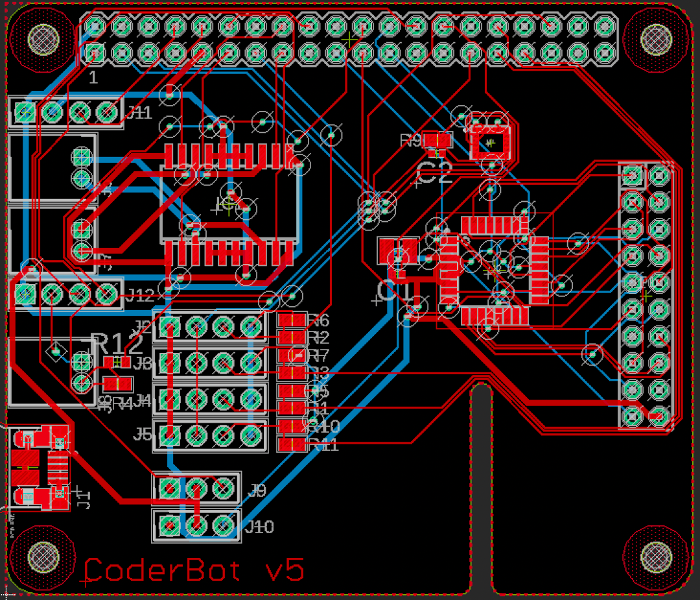Select the leftmost pad of J9
Screen dimensions: 700x600
tap(170, 488)
